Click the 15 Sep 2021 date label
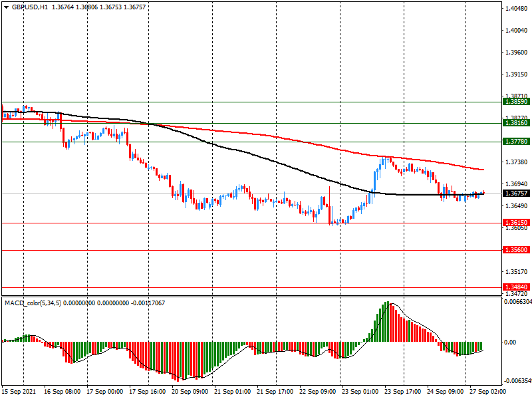 (x=19, y=392)
